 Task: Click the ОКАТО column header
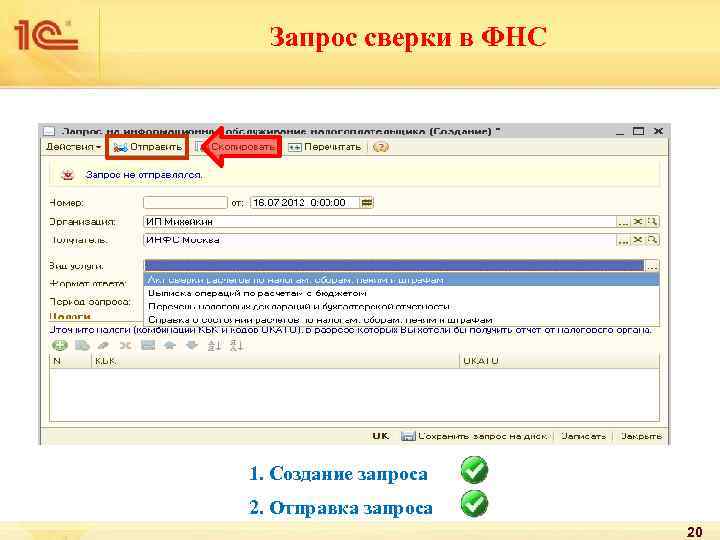[559, 361]
